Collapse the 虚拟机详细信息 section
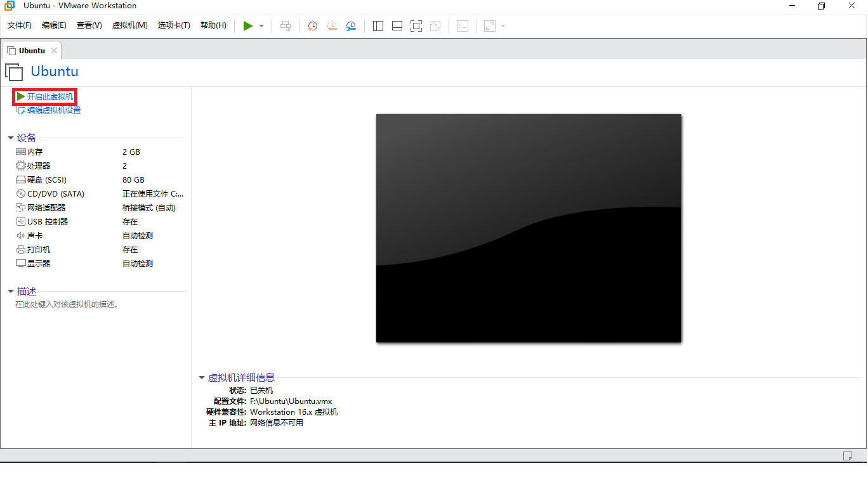The height and width of the screenshot is (487, 868). click(202, 377)
